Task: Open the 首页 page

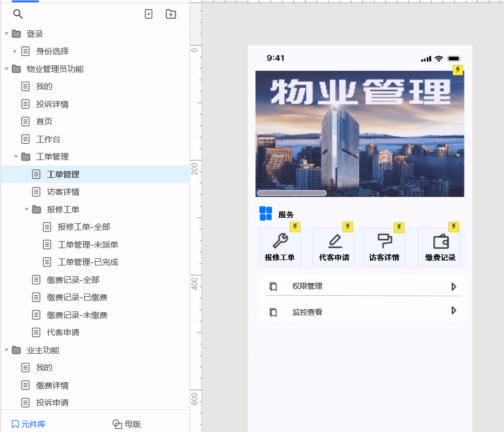Action: click(x=44, y=121)
